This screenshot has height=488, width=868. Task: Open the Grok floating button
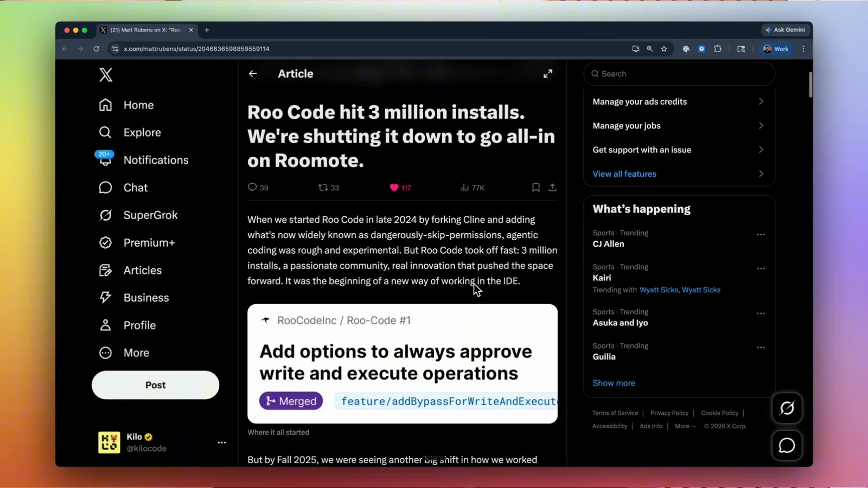(787, 408)
